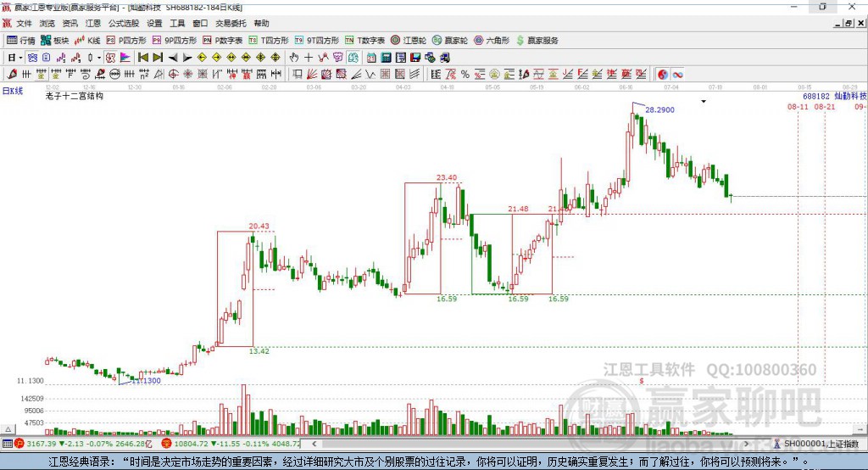
Task: Open the 工具 menu
Action: point(177,23)
